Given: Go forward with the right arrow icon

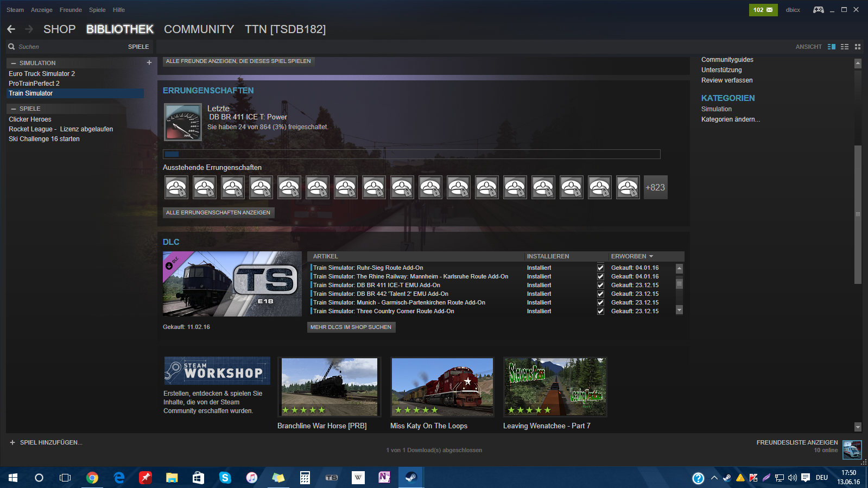Looking at the screenshot, I should 29,29.
